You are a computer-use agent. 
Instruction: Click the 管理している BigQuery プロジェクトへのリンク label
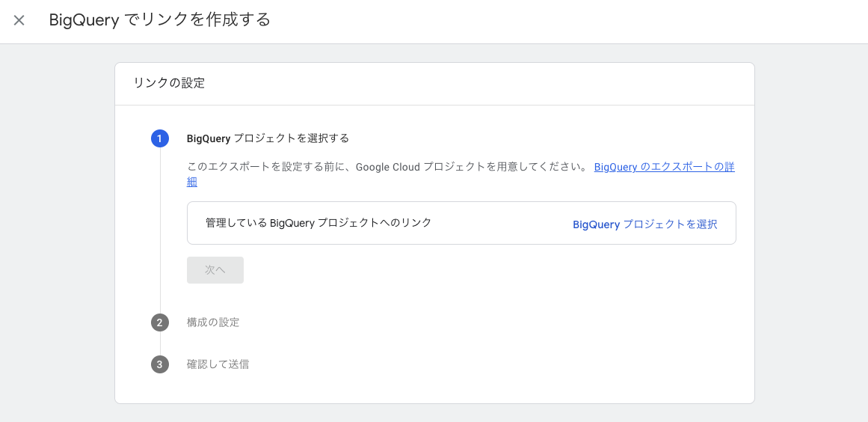tap(318, 223)
